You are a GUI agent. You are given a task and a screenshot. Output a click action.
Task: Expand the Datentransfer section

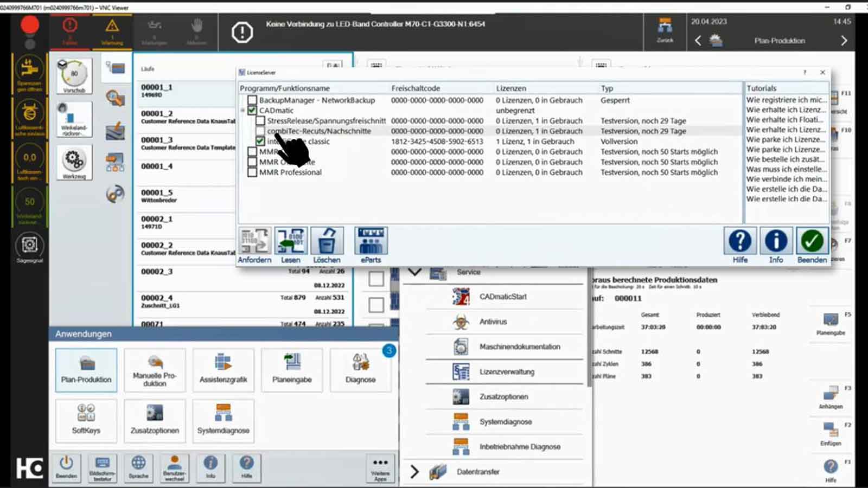click(x=414, y=472)
